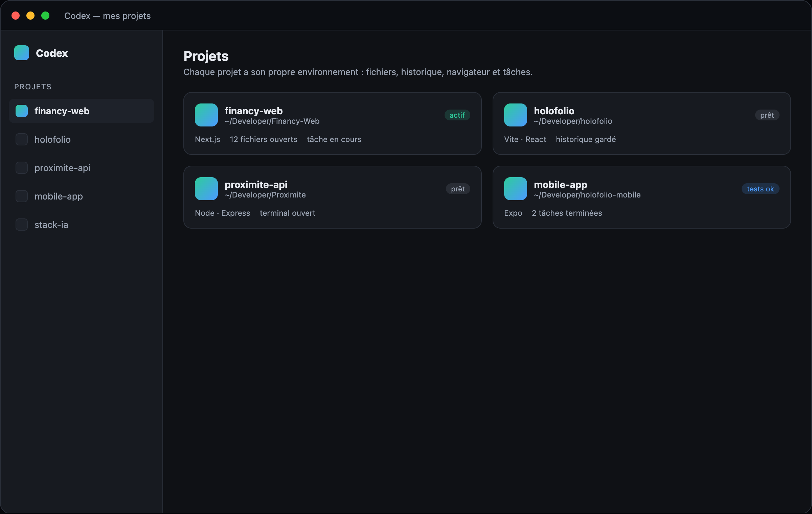Click the 'Projets' page heading

[206, 56]
